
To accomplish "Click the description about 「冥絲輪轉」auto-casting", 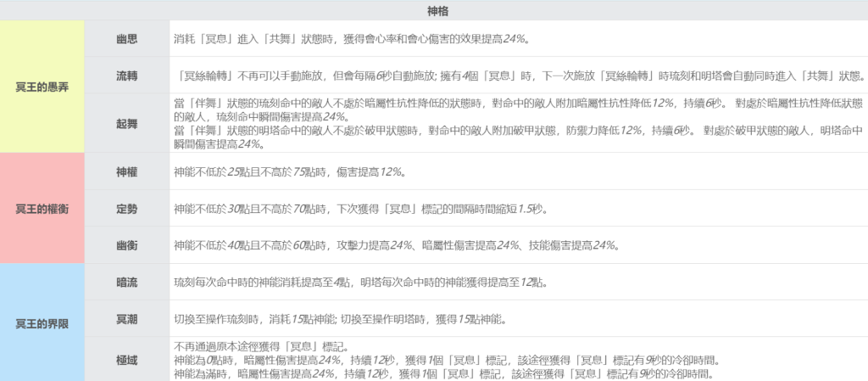I will click(517, 76).
